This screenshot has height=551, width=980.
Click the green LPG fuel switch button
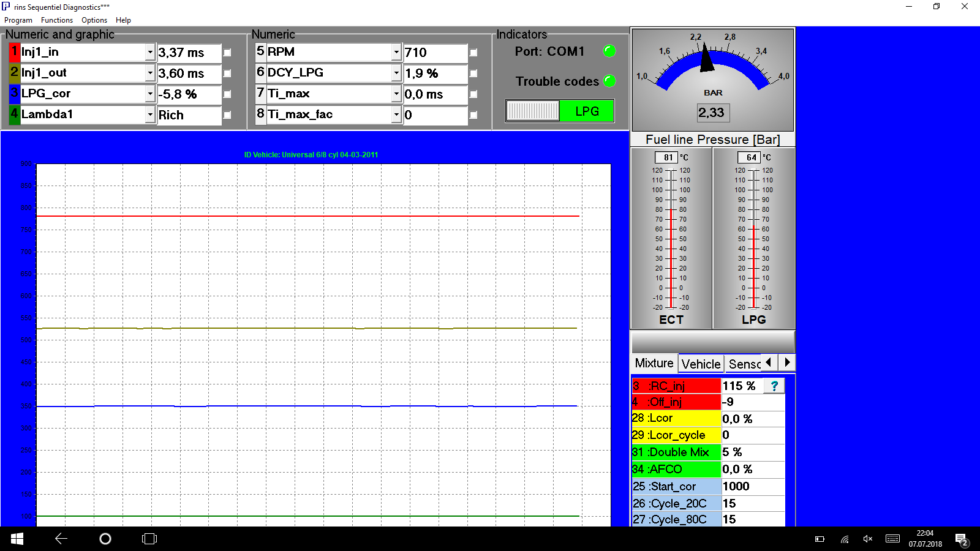tap(587, 111)
